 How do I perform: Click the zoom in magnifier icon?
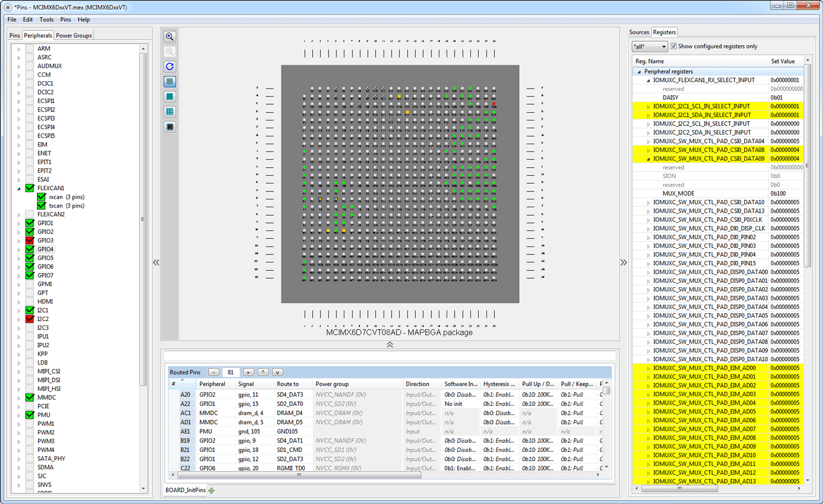pyautogui.click(x=170, y=37)
